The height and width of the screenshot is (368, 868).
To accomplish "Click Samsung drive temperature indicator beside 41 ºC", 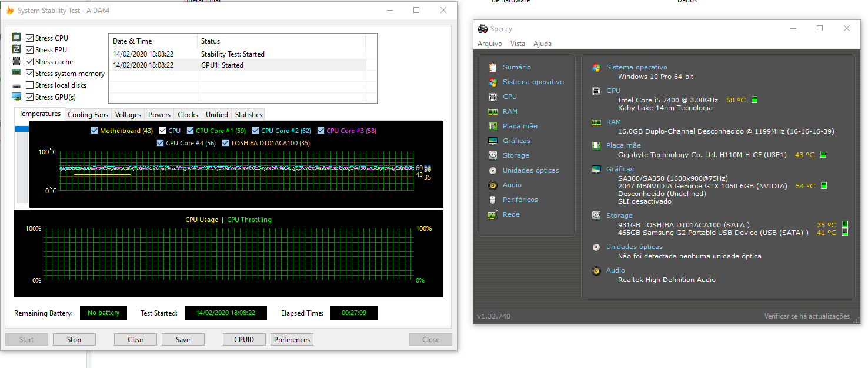I will (x=845, y=233).
